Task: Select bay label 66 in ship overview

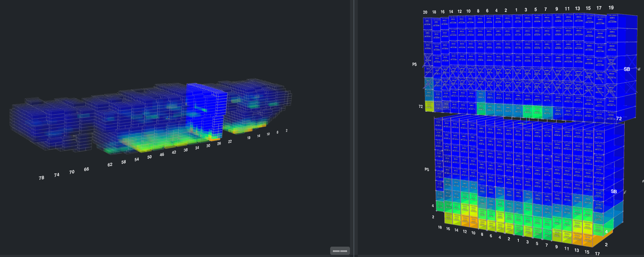Action: 87,169
